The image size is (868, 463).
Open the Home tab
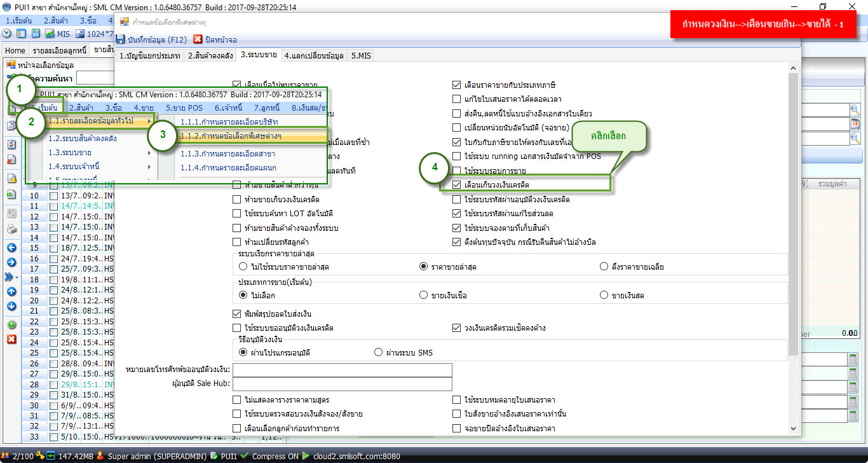[15, 50]
